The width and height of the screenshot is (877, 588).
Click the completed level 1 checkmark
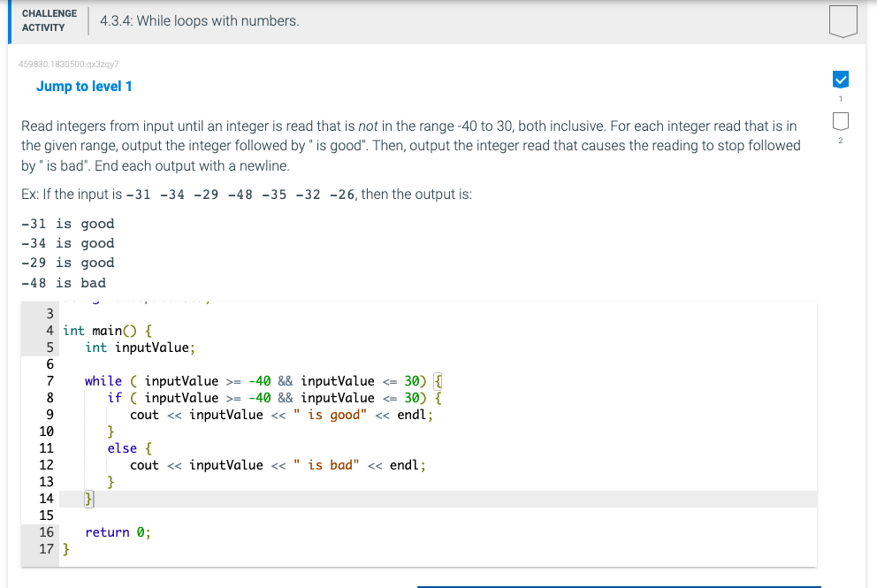840,80
